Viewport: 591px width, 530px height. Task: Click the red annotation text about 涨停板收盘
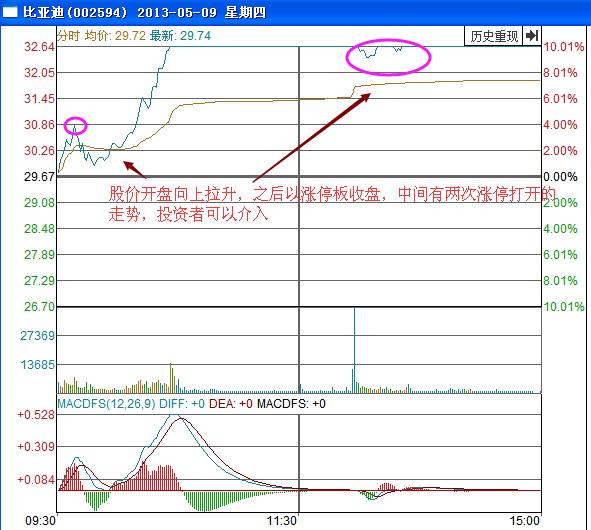point(332,204)
